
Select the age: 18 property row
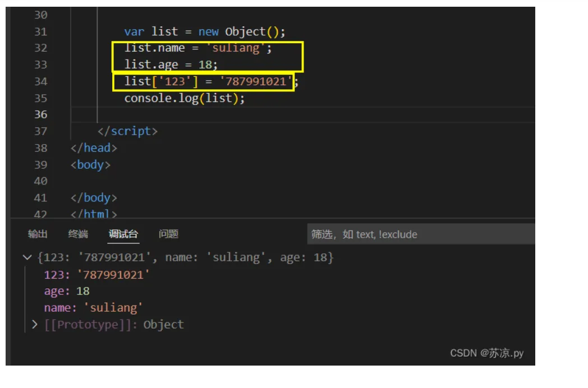pos(67,292)
